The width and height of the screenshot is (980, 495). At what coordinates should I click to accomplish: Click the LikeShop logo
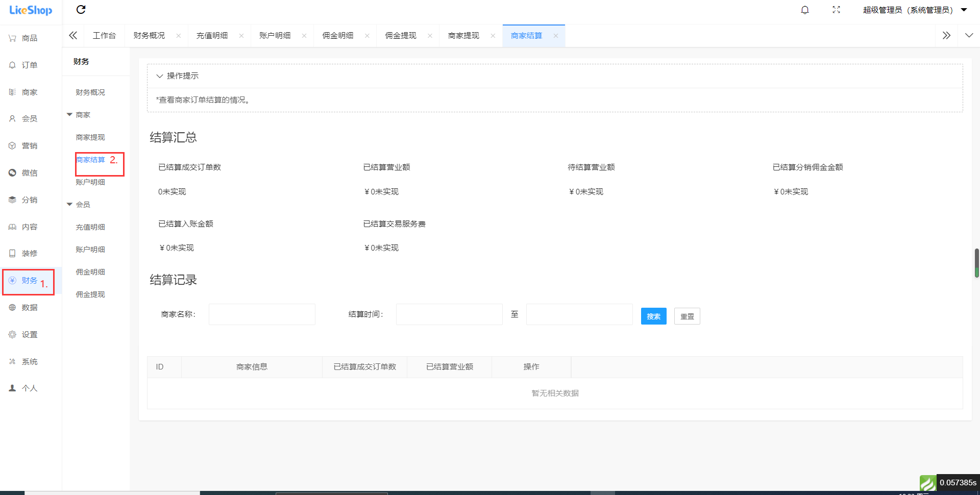click(31, 10)
